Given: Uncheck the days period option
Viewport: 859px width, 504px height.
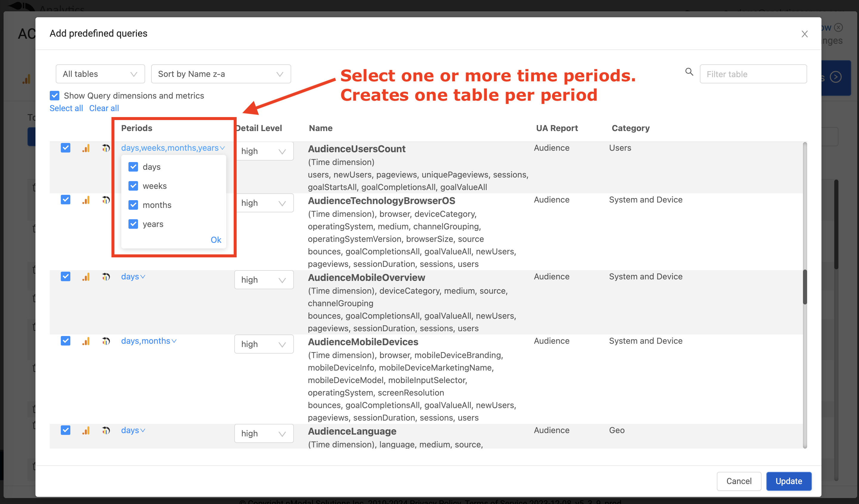Looking at the screenshot, I should pos(133,167).
